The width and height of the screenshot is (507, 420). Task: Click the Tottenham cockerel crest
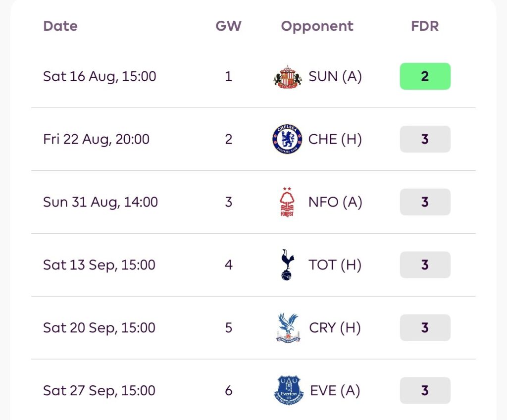click(x=288, y=264)
